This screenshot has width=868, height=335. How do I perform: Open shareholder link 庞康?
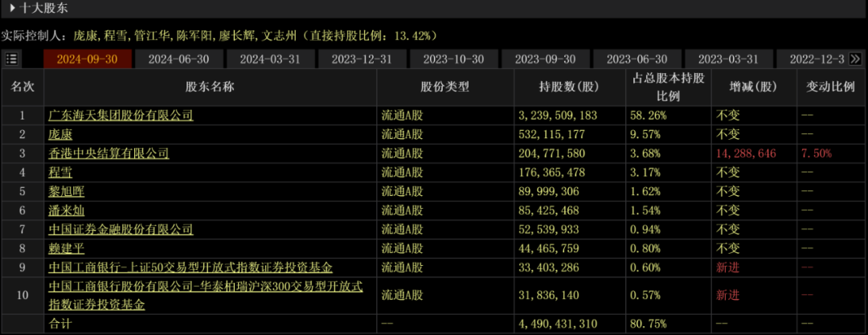[60, 134]
